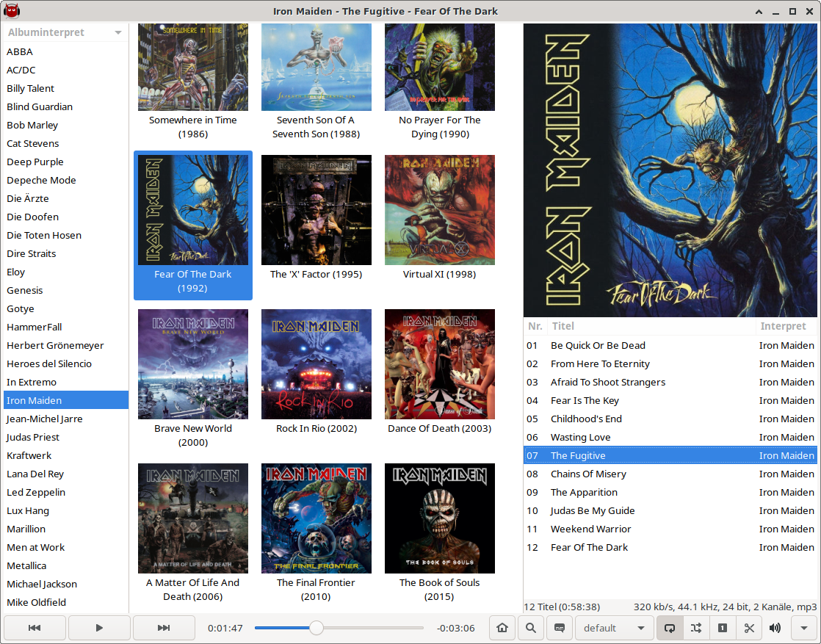Screen dimensions: 821x644
Task: Click remaining time -0:03:06
Action: coord(455,628)
